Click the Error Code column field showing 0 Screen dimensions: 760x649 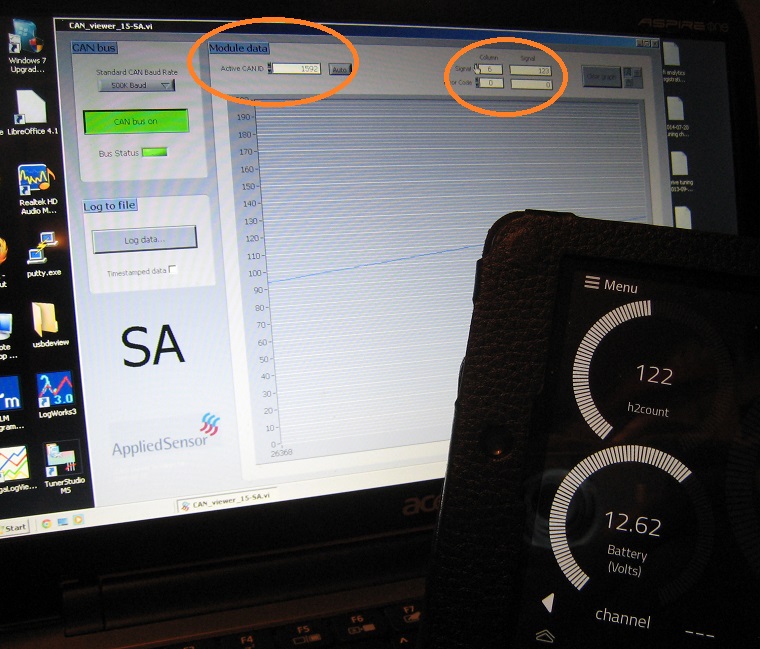click(491, 83)
